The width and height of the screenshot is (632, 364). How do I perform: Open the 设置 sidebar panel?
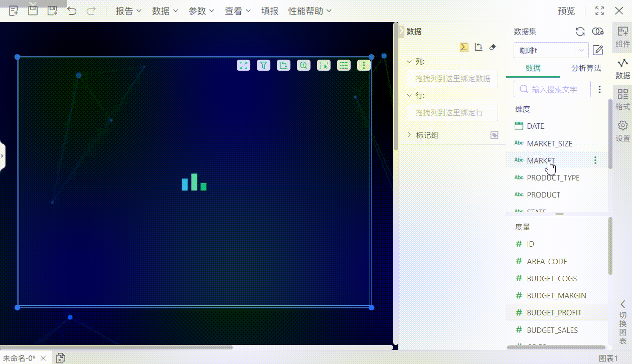coord(622,131)
